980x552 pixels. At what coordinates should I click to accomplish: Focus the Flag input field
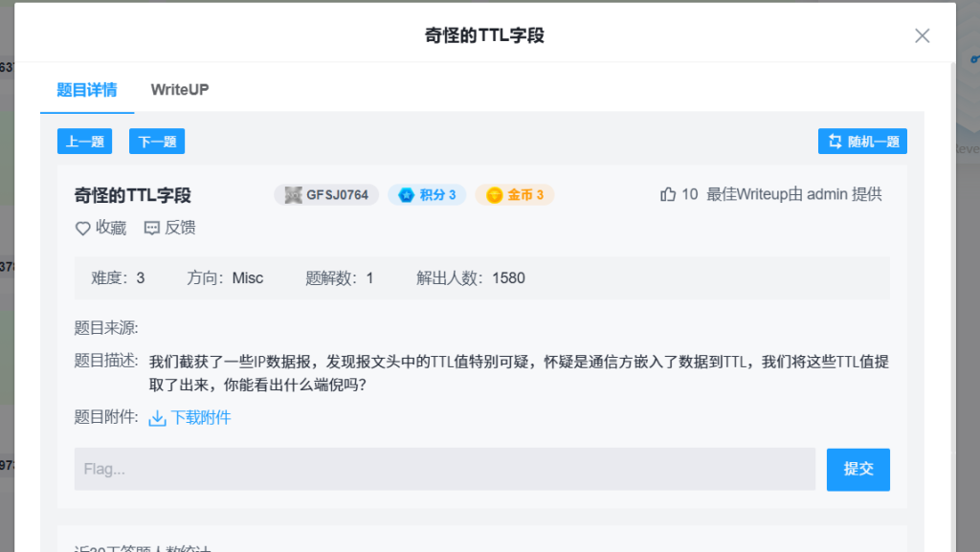point(445,470)
